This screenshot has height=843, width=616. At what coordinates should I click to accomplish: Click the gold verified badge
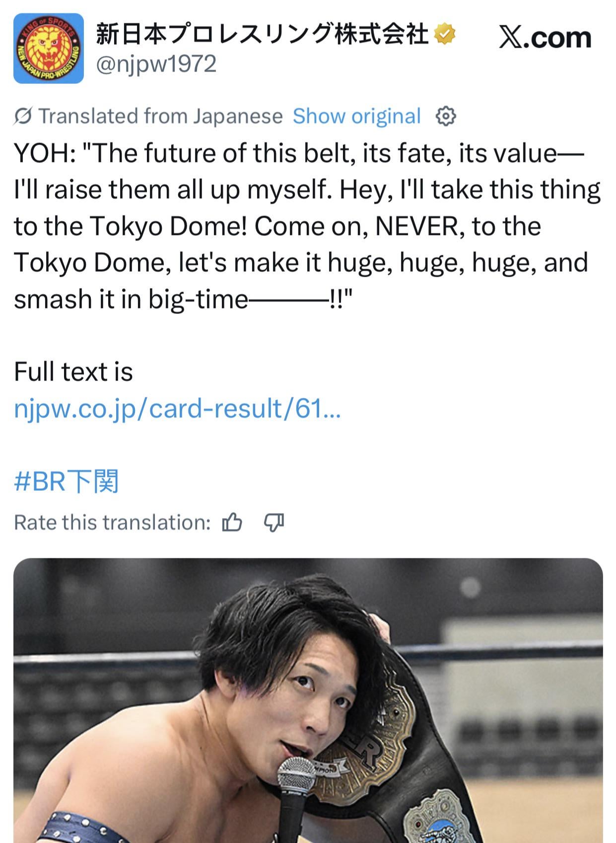click(x=445, y=34)
